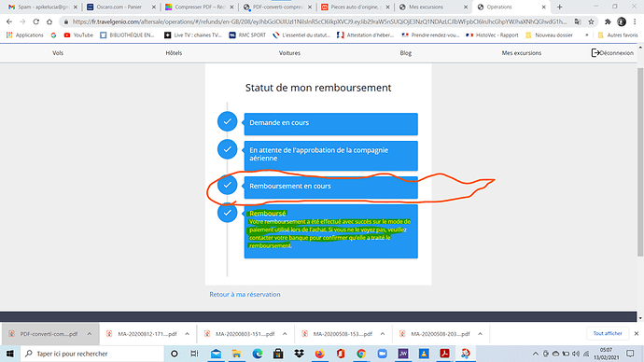644x362 pixels.
Task: Open the Applications bookmark
Action: 25,35
